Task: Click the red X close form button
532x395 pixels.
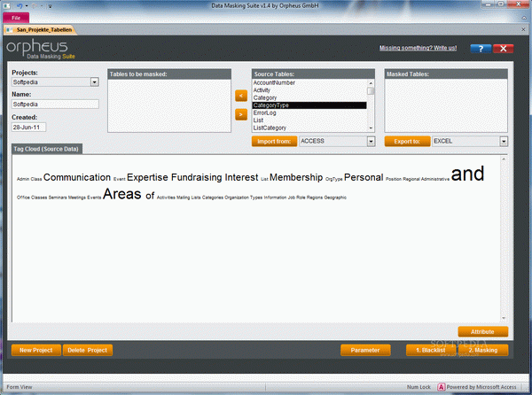Action: click(503, 49)
